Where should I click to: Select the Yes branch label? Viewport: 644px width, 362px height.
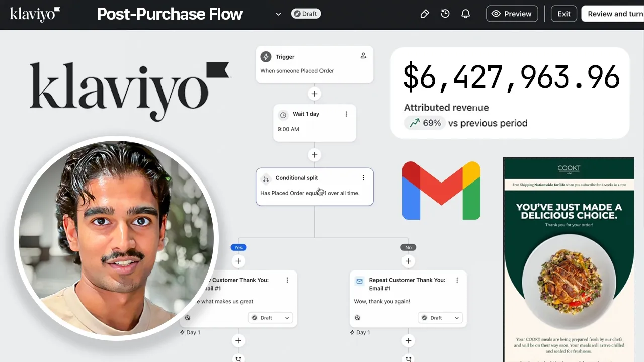coord(238,247)
